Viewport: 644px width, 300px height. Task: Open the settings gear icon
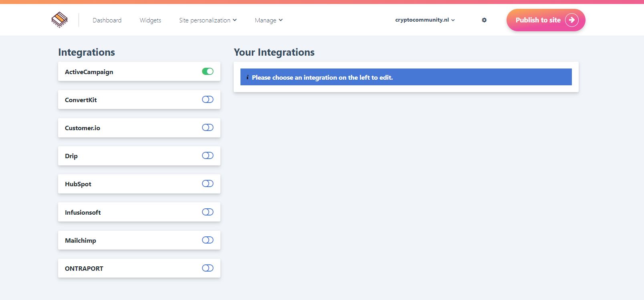click(484, 20)
